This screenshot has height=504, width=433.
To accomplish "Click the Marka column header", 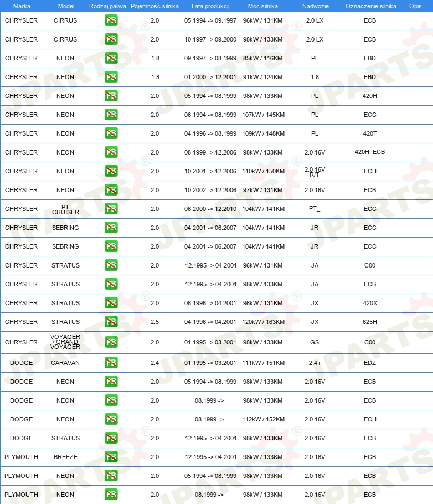I will click(22, 6).
